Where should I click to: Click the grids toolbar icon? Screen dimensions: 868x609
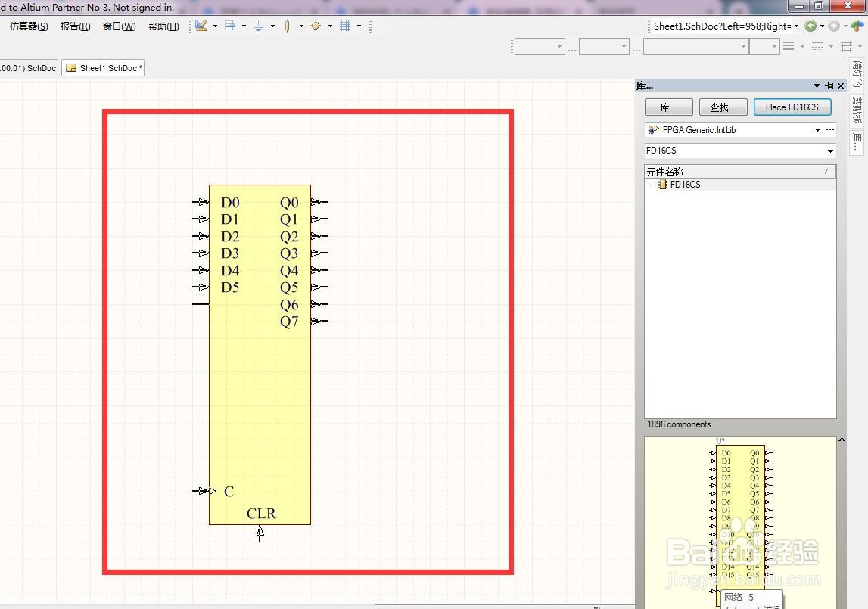point(345,26)
